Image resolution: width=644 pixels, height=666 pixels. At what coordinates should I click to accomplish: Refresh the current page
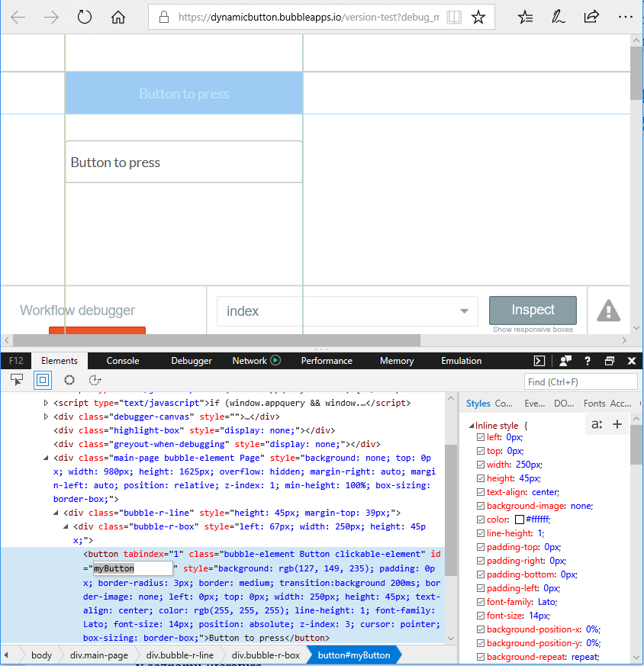pyautogui.click(x=85, y=18)
